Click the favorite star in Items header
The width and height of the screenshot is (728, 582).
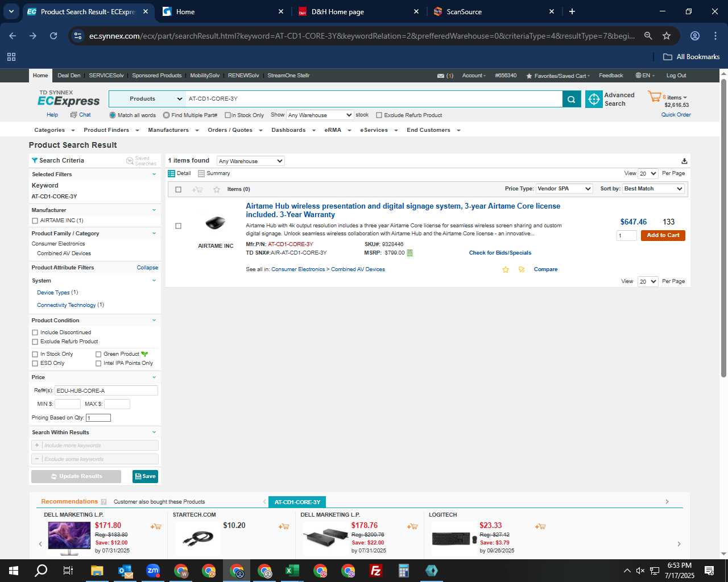pos(217,189)
